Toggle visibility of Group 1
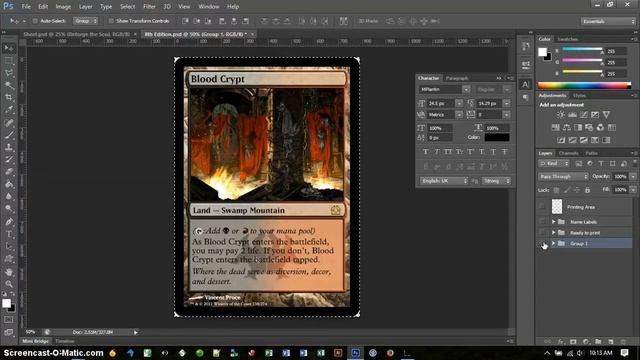The width and height of the screenshot is (640, 360). tap(542, 244)
